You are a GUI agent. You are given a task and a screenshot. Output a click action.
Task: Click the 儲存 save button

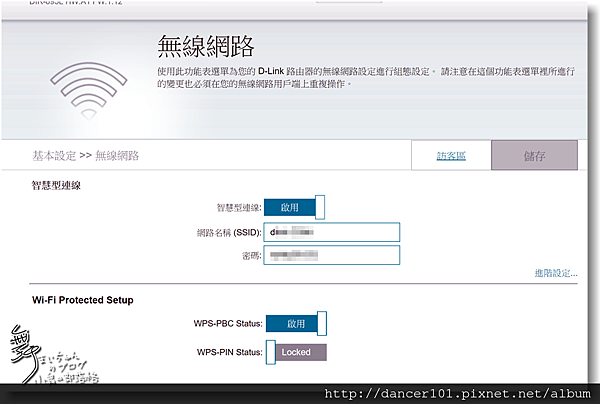point(534,155)
